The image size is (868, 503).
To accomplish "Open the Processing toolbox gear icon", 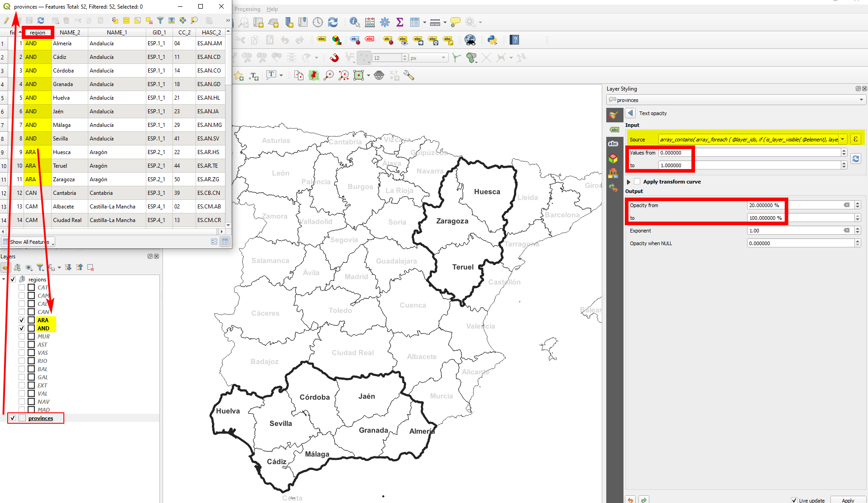I will (x=385, y=22).
